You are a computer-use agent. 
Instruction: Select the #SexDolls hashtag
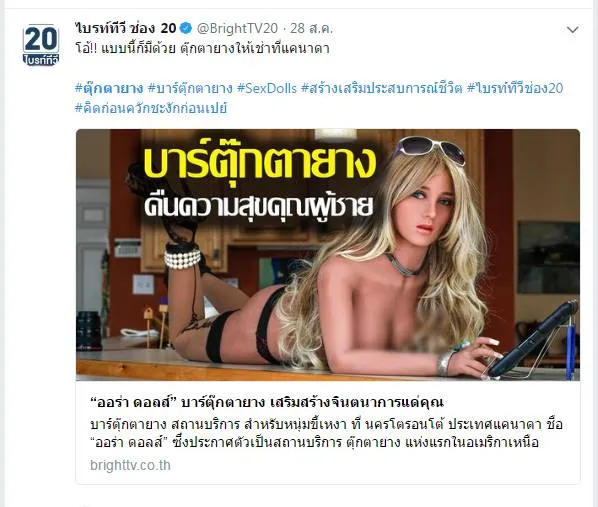click(x=267, y=88)
